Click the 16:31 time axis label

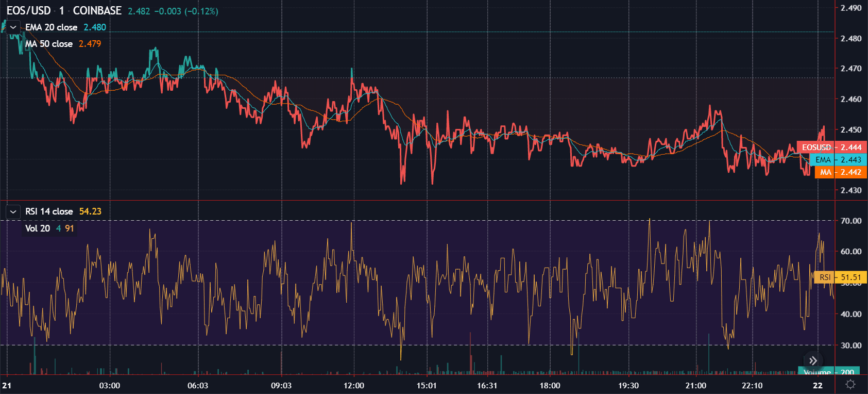tap(487, 386)
